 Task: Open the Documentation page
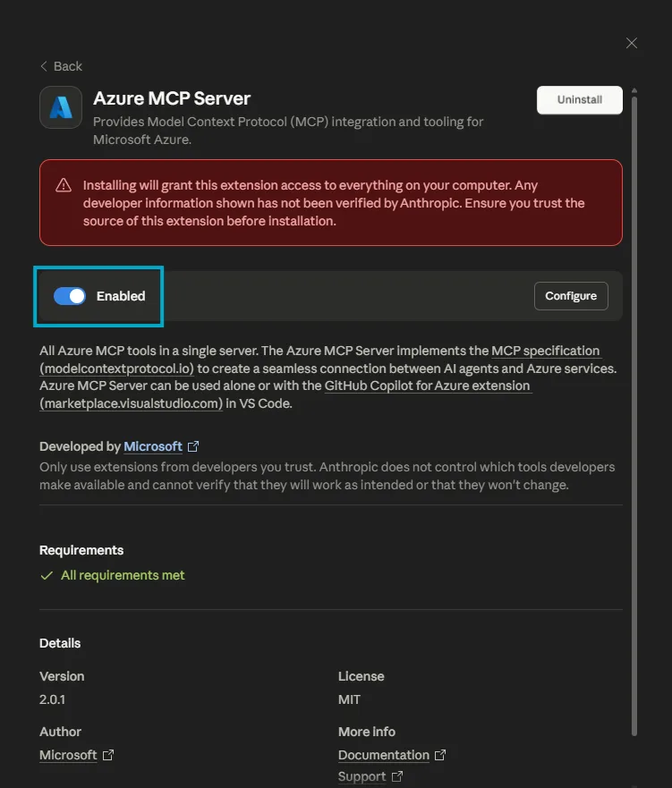click(x=383, y=754)
